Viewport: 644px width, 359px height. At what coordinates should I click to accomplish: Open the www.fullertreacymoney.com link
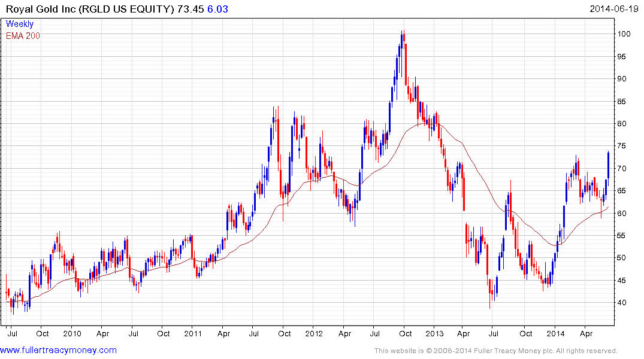pyautogui.click(x=58, y=350)
